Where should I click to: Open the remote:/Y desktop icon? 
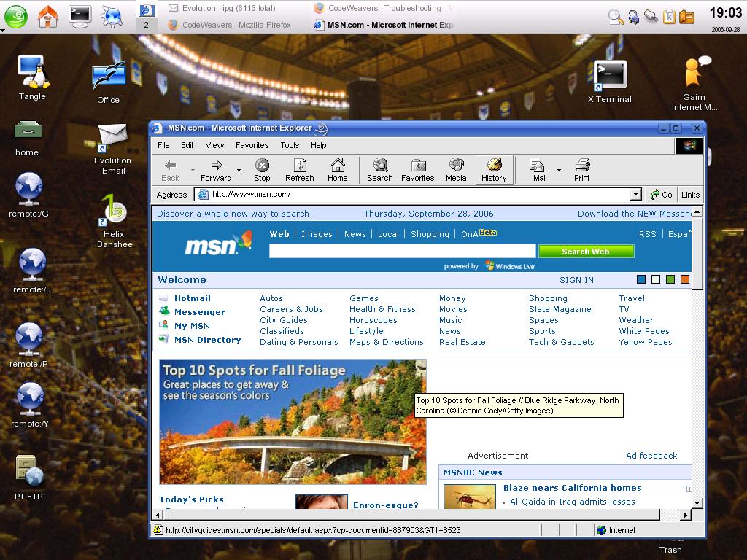pos(30,405)
